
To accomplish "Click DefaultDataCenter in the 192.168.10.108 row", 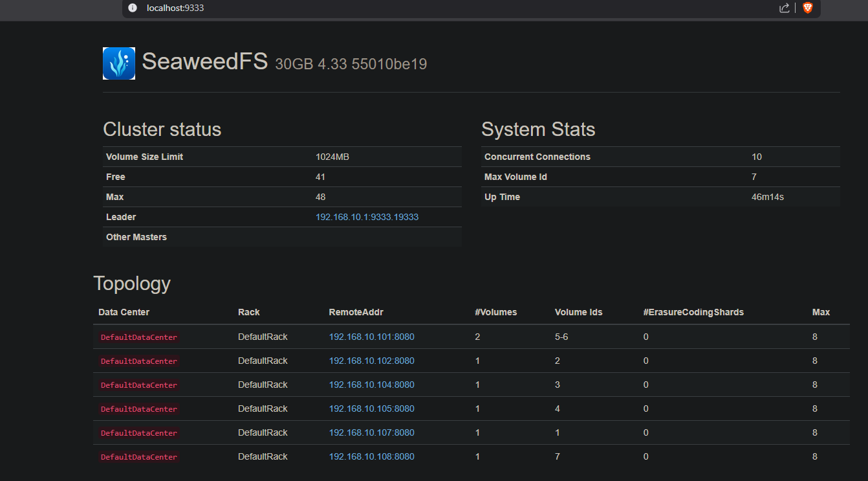I will tap(139, 457).
